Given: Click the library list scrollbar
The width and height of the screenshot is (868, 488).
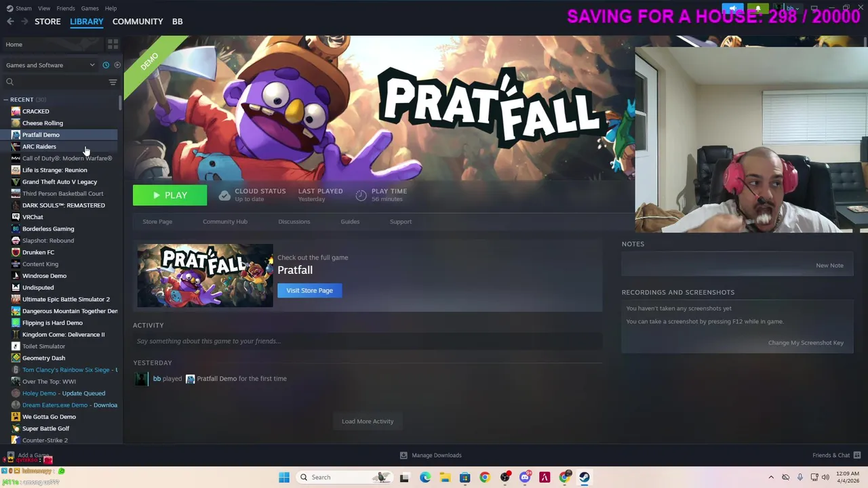Looking at the screenshot, I should (x=121, y=103).
